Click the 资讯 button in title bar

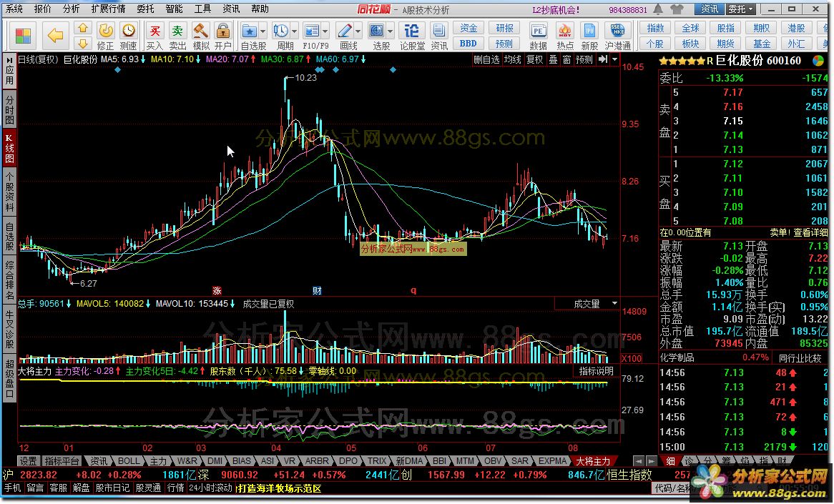coord(709,9)
